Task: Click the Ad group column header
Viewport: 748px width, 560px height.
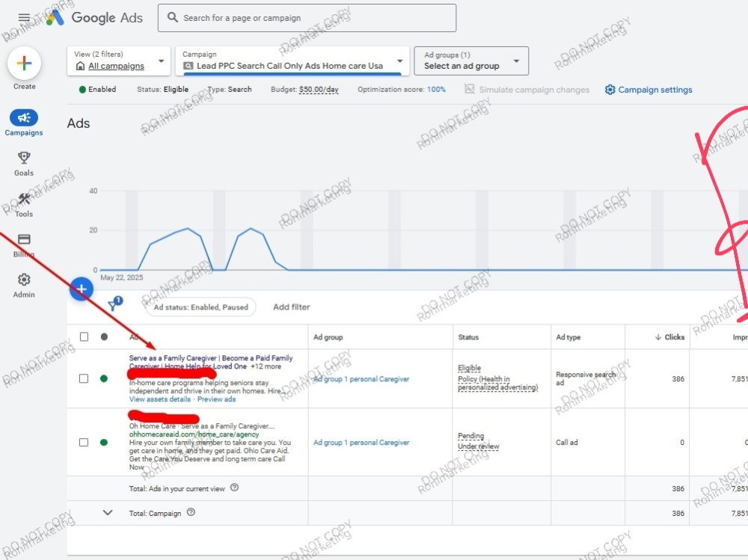Action: 328,337
